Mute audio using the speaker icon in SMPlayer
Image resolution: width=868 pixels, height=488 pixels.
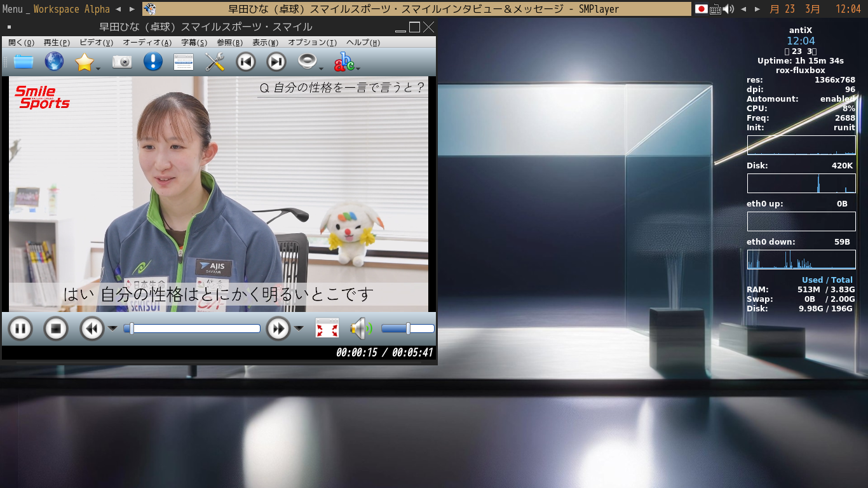(360, 329)
